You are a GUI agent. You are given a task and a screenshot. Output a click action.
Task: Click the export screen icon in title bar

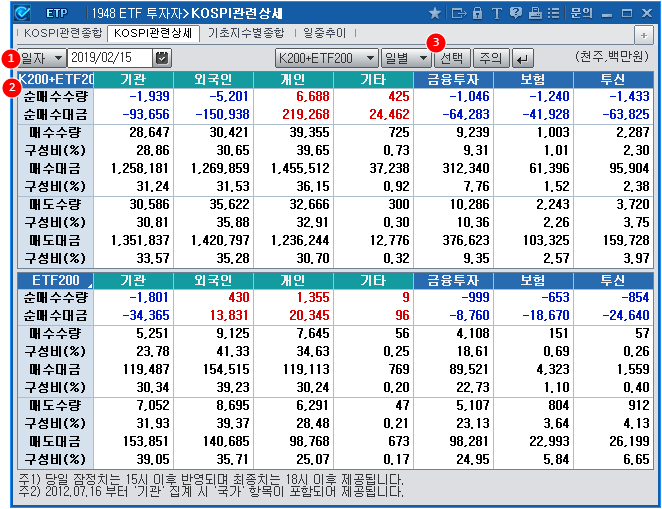[458, 13]
